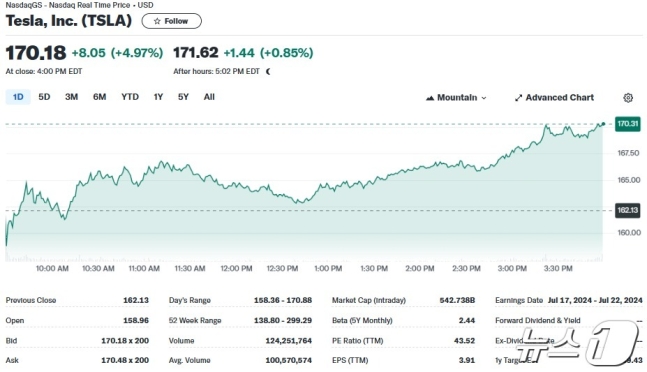Click the +8.05 (+4.97%) change value
The height and width of the screenshot is (372, 647).
click(117, 53)
